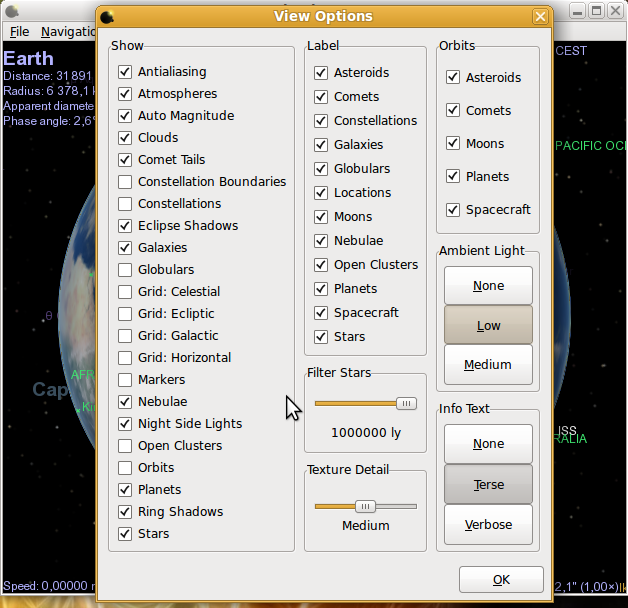This screenshot has height=608, width=628.
Task: Enable Globulars in Show group
Action: [x=125, y=270]
